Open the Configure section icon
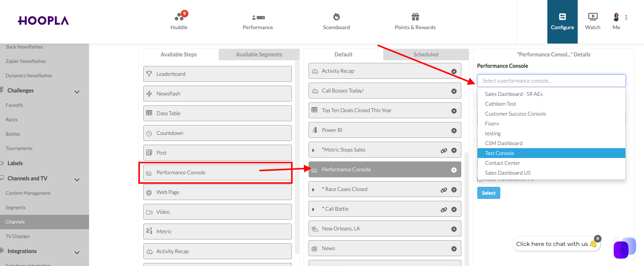Screen dimensions: 644x266 click(x=563, y=17)
